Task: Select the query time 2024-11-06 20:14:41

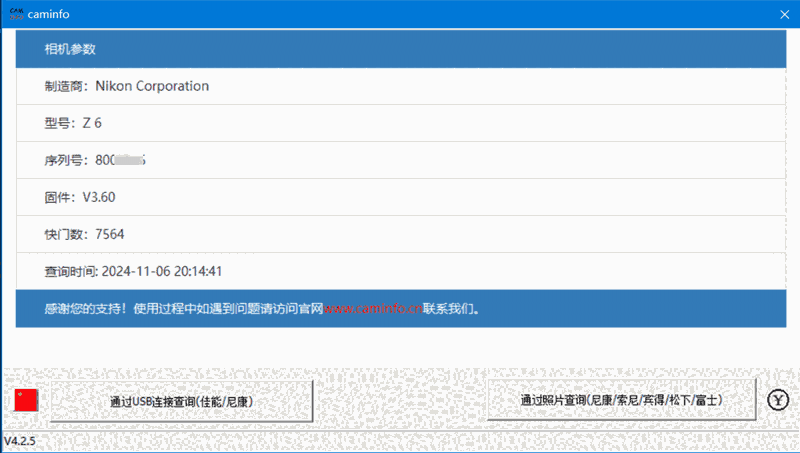Action: click(401, 271)
